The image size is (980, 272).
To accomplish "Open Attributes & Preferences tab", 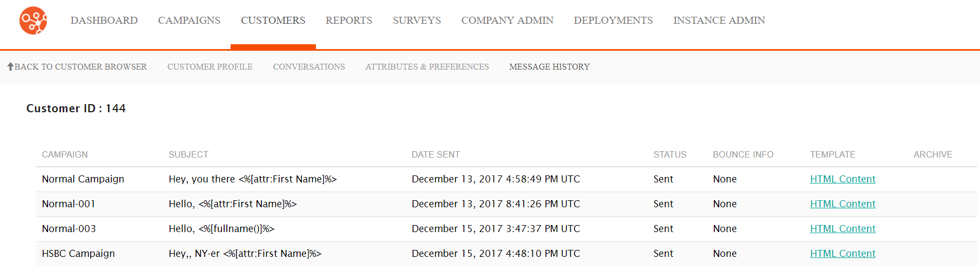I will 427,67.
